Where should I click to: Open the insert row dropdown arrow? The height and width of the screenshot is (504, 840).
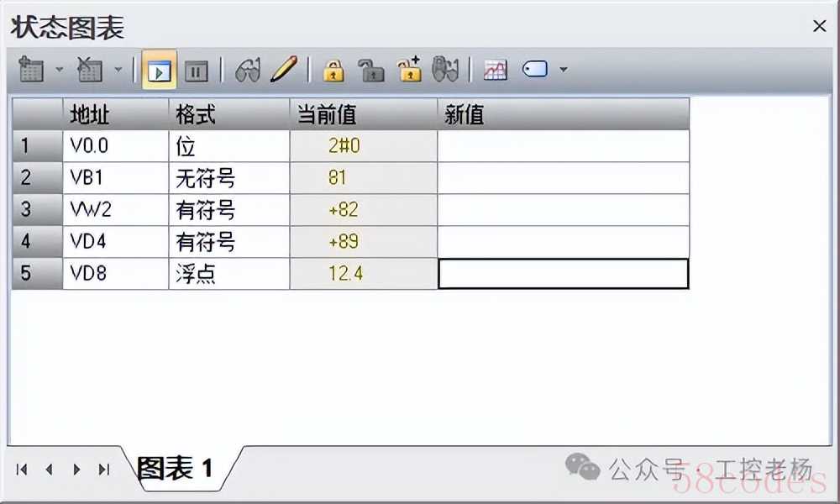pos(60,70)
